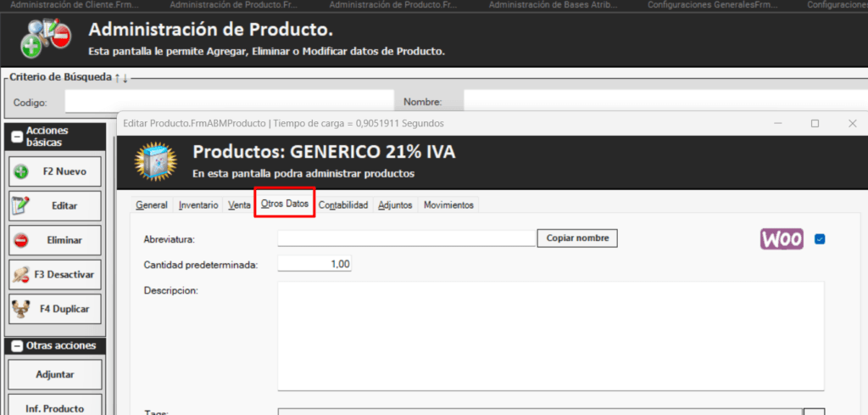The image size is (868, 415).
Task: Open the Contabilidad tab
Action: [343, 205]
